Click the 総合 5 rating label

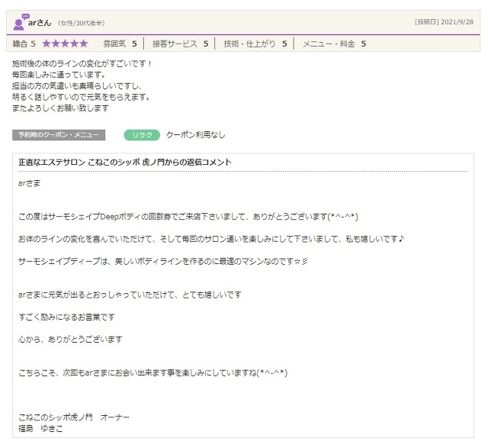(24, 44)
